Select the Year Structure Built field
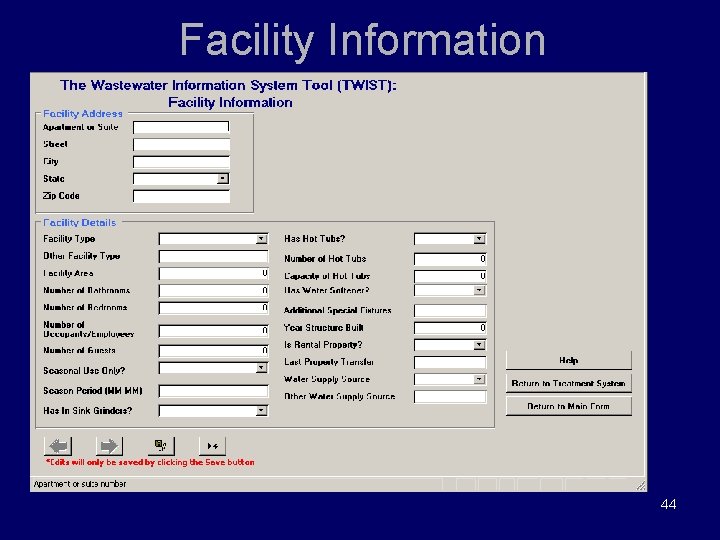 click(x=450, y=328)
